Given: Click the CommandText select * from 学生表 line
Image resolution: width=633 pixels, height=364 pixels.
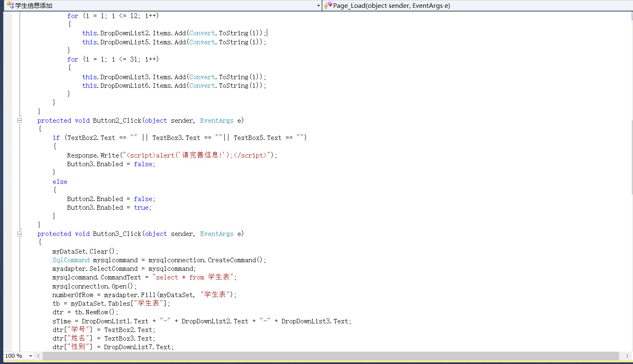Looking at the screenshot, I should pyautogui.click(x=145, y=277).
